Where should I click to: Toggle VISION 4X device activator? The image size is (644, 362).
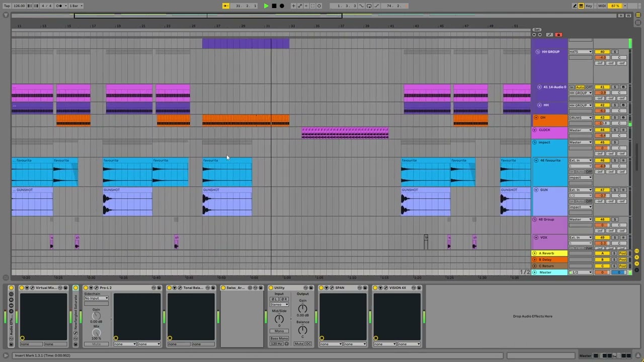pos(375,288)
